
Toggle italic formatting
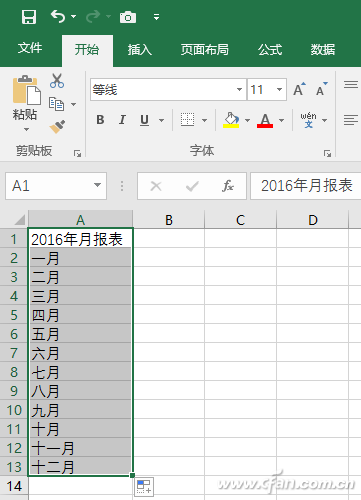[x=122, y=120]
